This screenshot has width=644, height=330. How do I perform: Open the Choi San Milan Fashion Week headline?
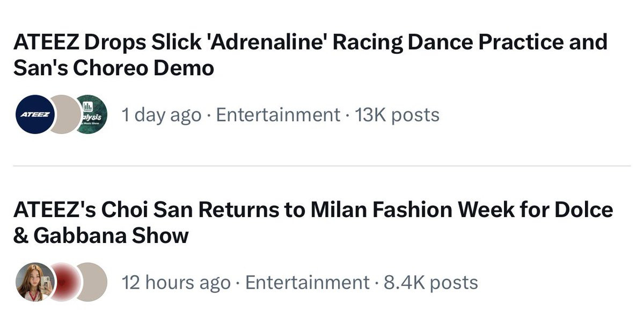[x=313, y=222]
